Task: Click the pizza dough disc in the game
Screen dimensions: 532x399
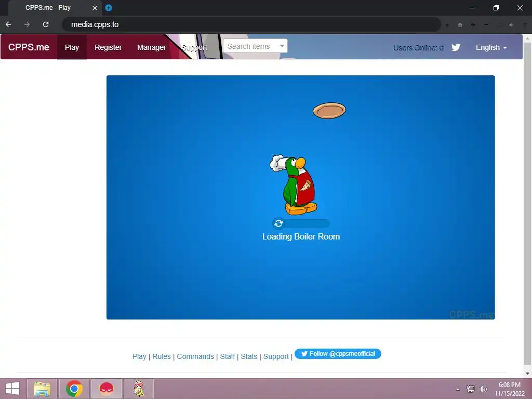Action: tap(329, 111)
